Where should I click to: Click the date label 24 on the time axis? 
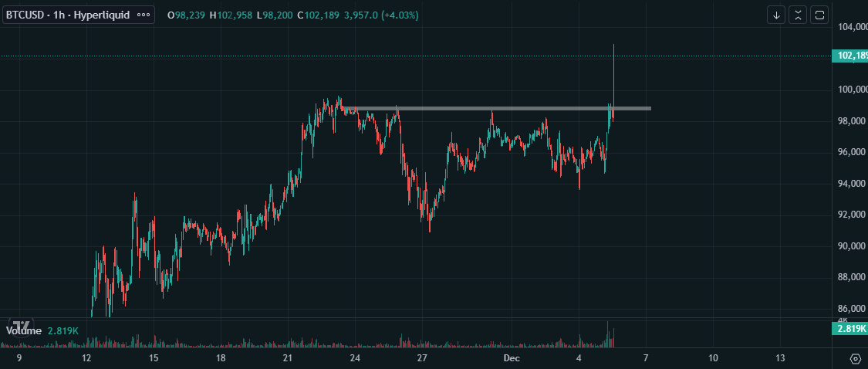coord(355,358)
